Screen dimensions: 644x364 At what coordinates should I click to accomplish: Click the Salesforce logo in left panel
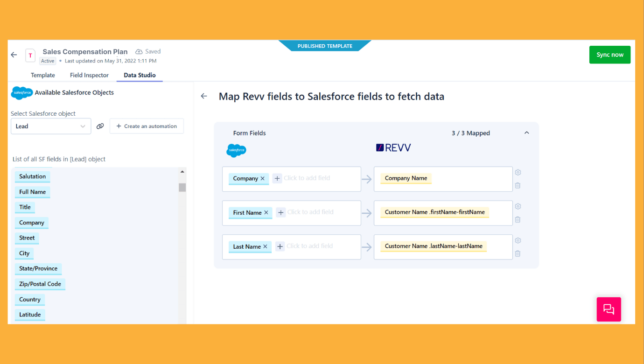[22, 93]
